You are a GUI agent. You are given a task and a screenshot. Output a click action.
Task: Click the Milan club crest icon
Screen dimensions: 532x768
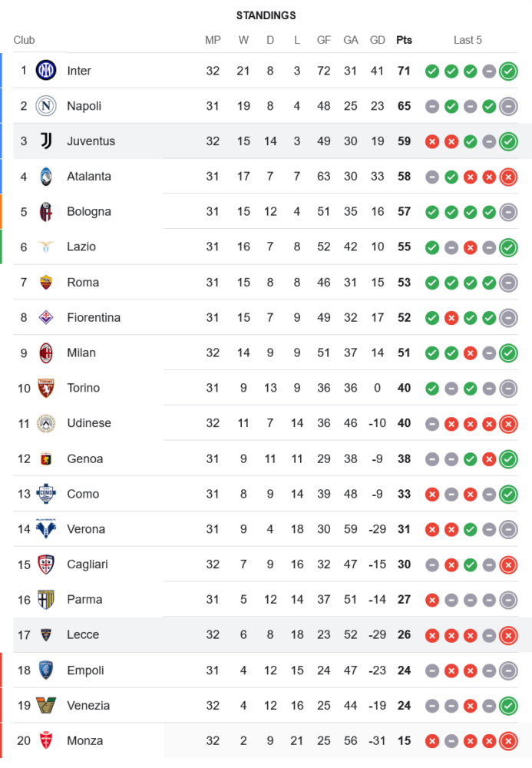pos(46,353)
